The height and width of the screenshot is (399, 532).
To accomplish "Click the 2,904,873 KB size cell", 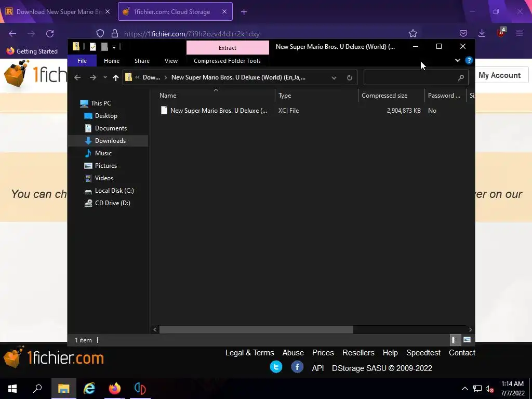I will click(403, 111).
